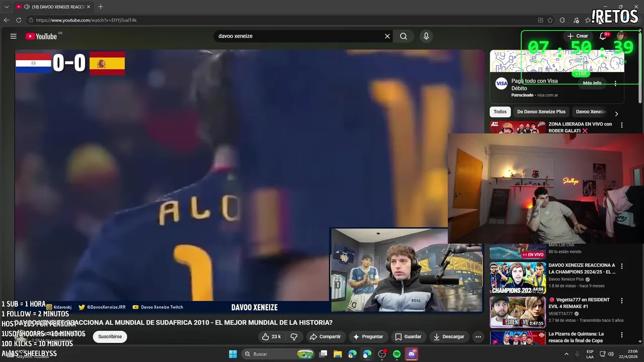The image size is (644, 362).
Task: Open the ESP LAA language selector
Action: click(590, 354)
